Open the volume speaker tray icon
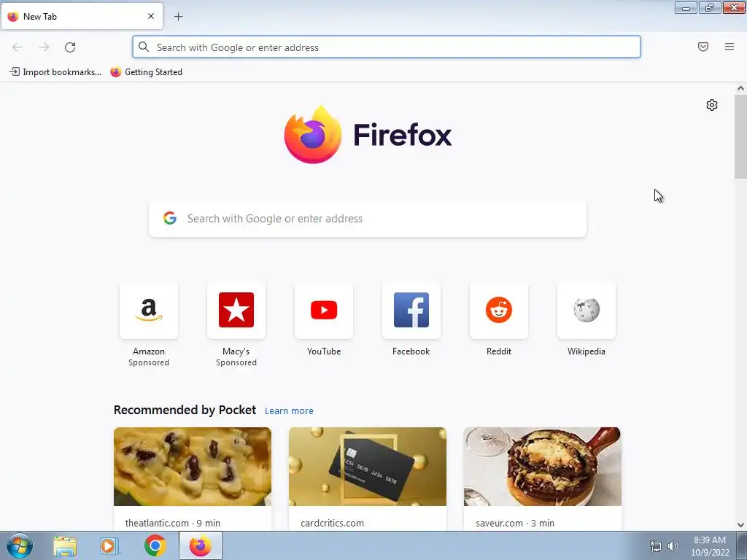The image size is (747, 560). [x=673, y=546]
